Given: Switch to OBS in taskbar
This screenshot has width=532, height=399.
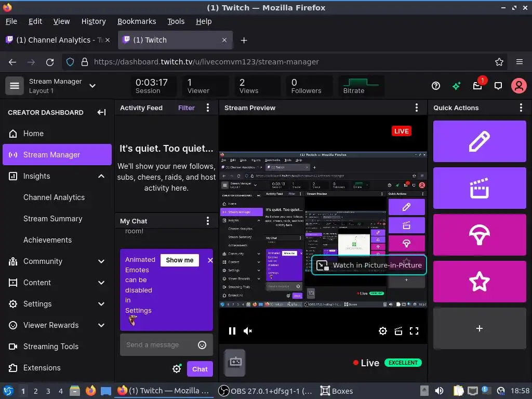Looking at the screenshot, I should (264, 391).
